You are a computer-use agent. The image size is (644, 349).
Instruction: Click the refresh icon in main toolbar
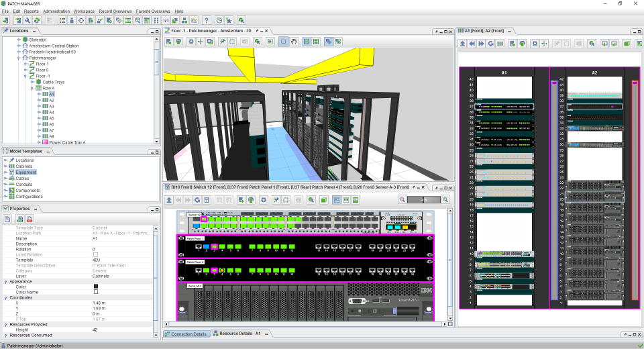[37, 21]
